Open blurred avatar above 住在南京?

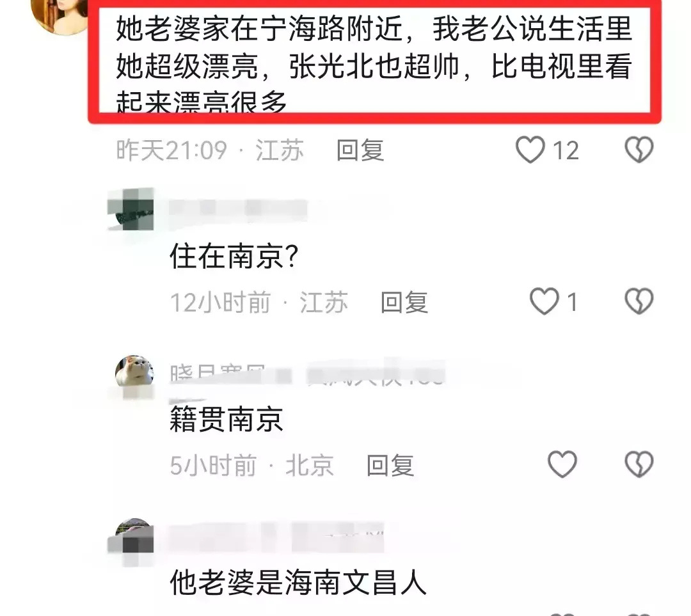131,209
